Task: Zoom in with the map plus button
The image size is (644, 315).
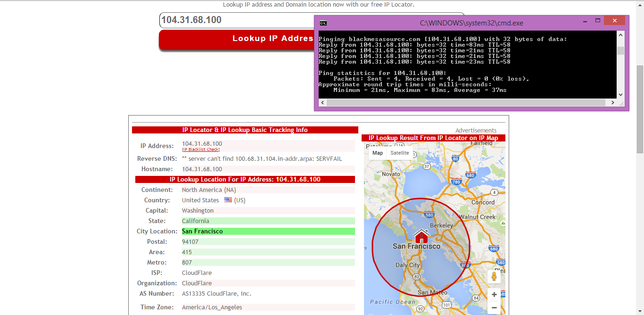Action: click(x=494, y=295)
